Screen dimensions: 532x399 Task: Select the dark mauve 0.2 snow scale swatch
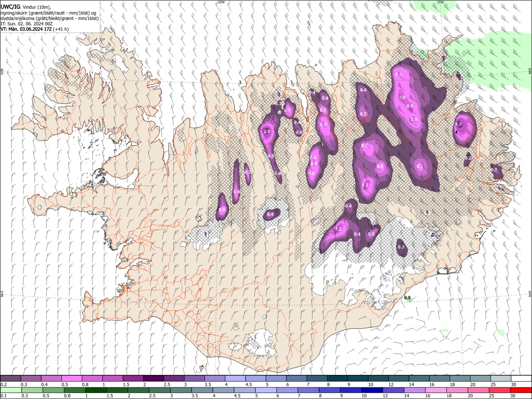[11, 379]
